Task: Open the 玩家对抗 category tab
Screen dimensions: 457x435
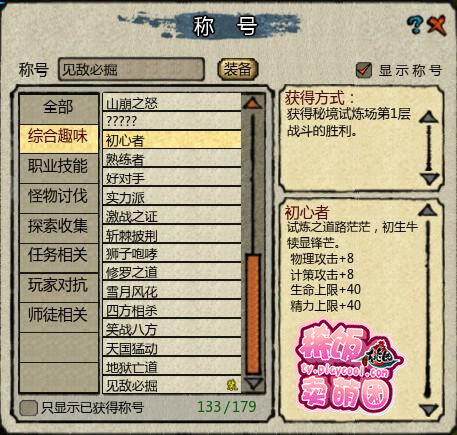Action: click(59, 287)
